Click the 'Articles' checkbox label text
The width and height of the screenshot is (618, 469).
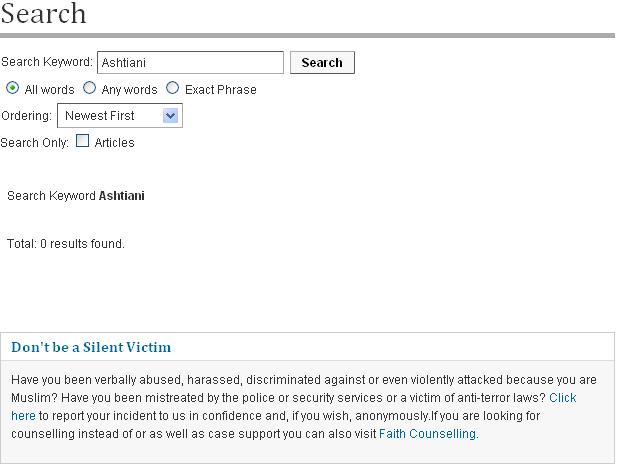(x=114, y=143)
